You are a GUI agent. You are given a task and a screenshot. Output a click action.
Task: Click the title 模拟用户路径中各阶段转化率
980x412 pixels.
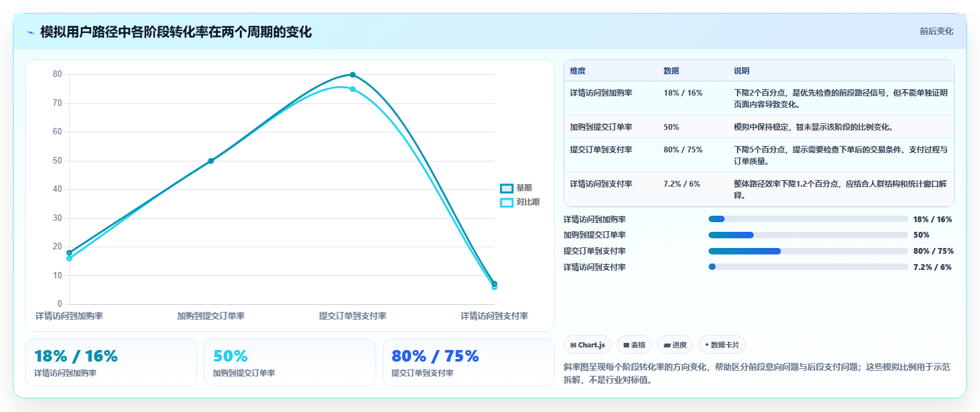(x=176, y=32)
